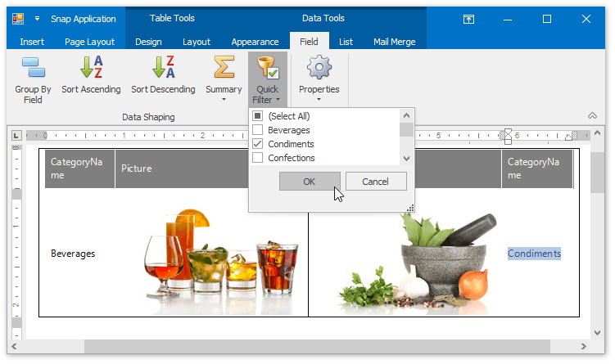Check the Beverages filter checkbox
Screen dimensions: 615x364
(258, 130)
